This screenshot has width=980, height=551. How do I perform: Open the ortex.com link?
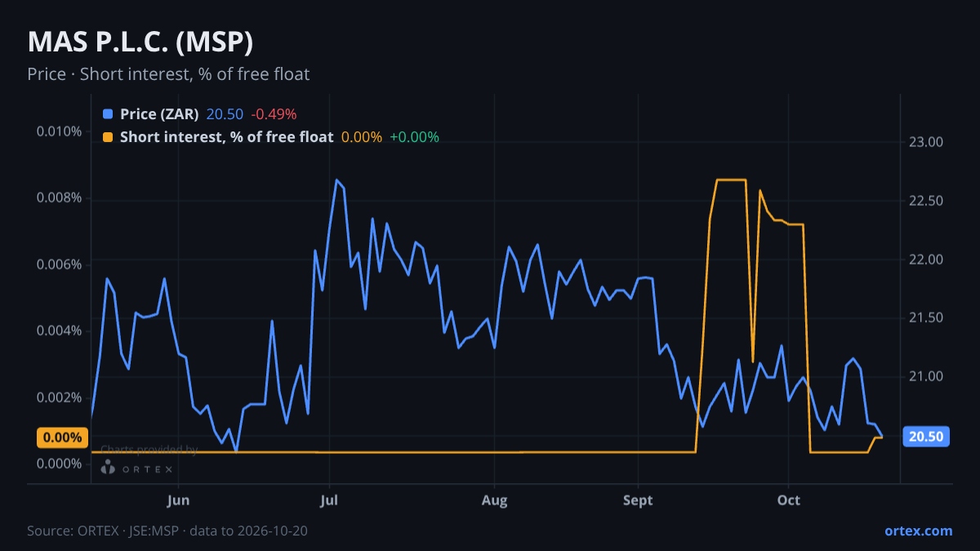(918, 531)
